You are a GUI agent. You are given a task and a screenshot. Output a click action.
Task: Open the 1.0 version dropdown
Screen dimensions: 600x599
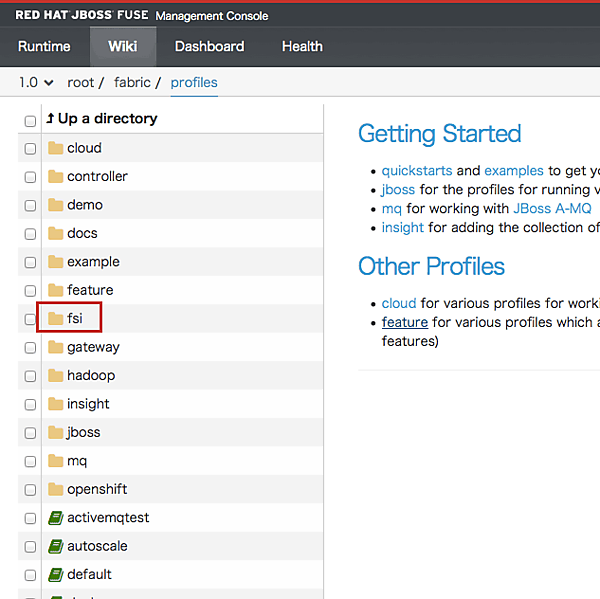pyautogui.click(x=36, y=82)
